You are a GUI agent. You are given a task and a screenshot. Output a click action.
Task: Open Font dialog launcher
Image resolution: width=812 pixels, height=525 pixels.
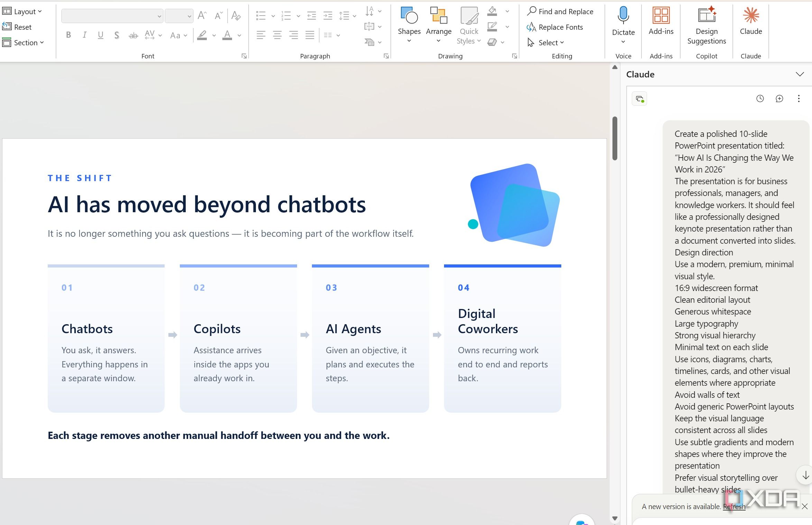[x=244, y=56]
